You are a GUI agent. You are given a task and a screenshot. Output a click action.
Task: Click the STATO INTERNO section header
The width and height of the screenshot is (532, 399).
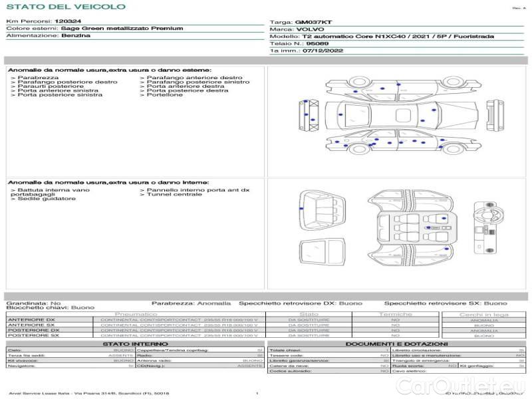click(136, 344)
